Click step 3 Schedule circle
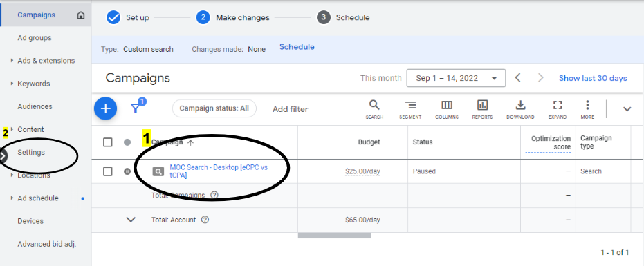Image resolution: width=644 pixels, height=266 pixels. pyautogui.click(x=324, y=18)
